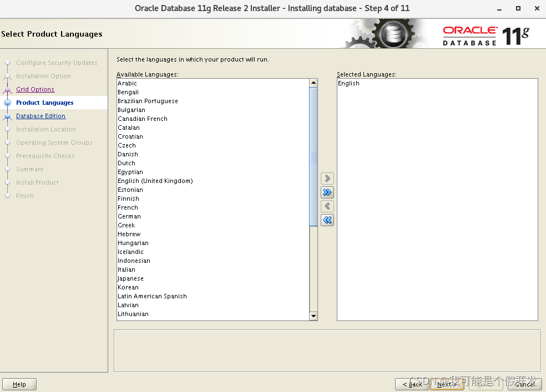546x392 pixels.
Task: Close the Oracle installer window
Action: click(537, 8)
